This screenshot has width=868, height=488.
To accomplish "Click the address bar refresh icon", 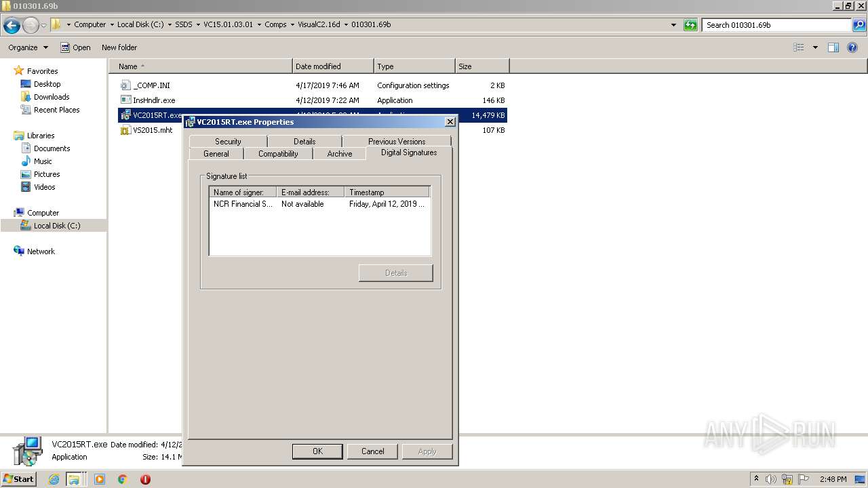I will [x=690, y=25].
